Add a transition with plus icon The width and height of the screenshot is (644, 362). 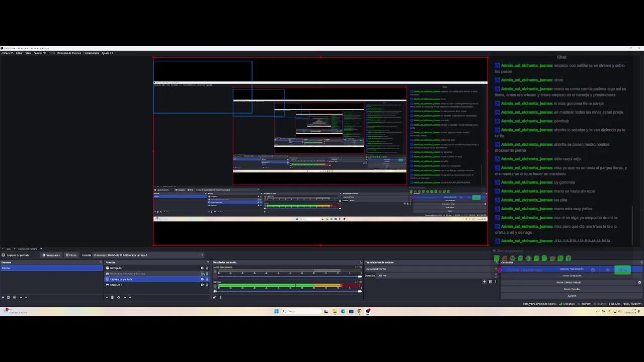[485, 282]
